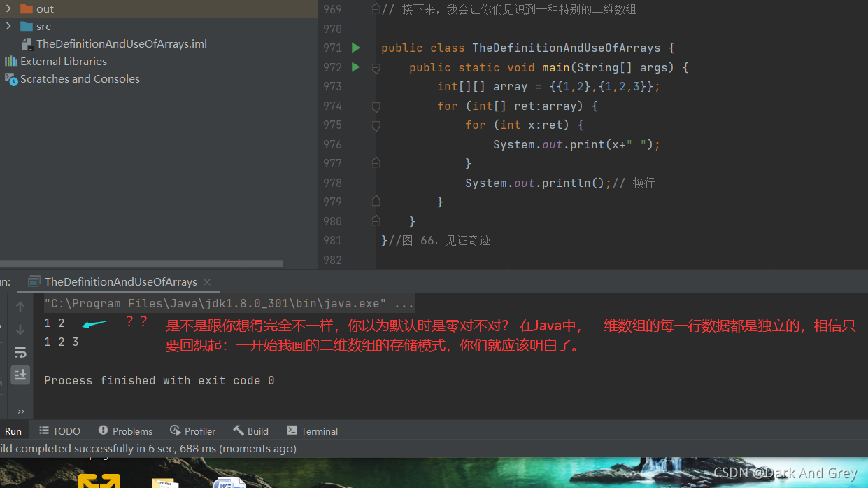Click fold end marker at line 979
The width and height of the screenshot is (868, 488).
pyautogui.click(x=376, y=202)
